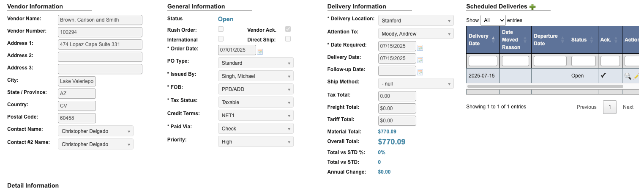Sort table by Delivery Date column arrows
The height and width of the screenshot is (188, 644).
click(x=493, y=40)
